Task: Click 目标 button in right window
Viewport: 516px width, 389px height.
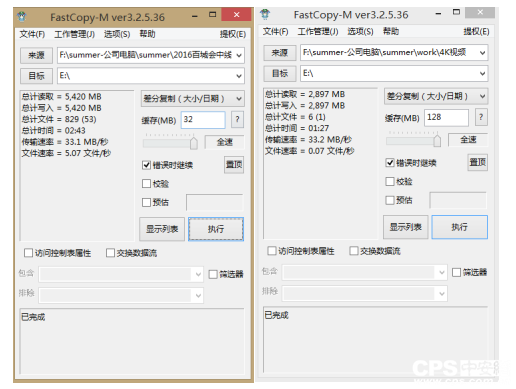Action: 280,73
